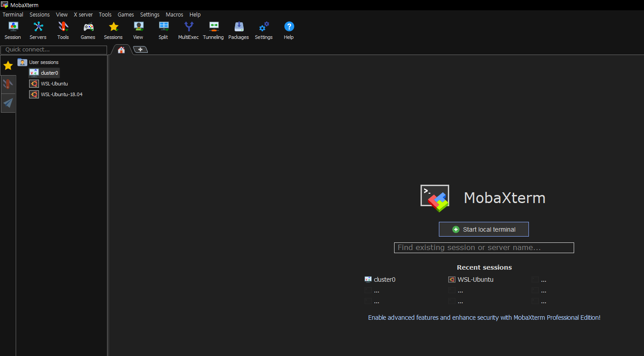Open the Session toolbar icon
The width and height of the screenshot is (644, 356).
pos(13,26)
